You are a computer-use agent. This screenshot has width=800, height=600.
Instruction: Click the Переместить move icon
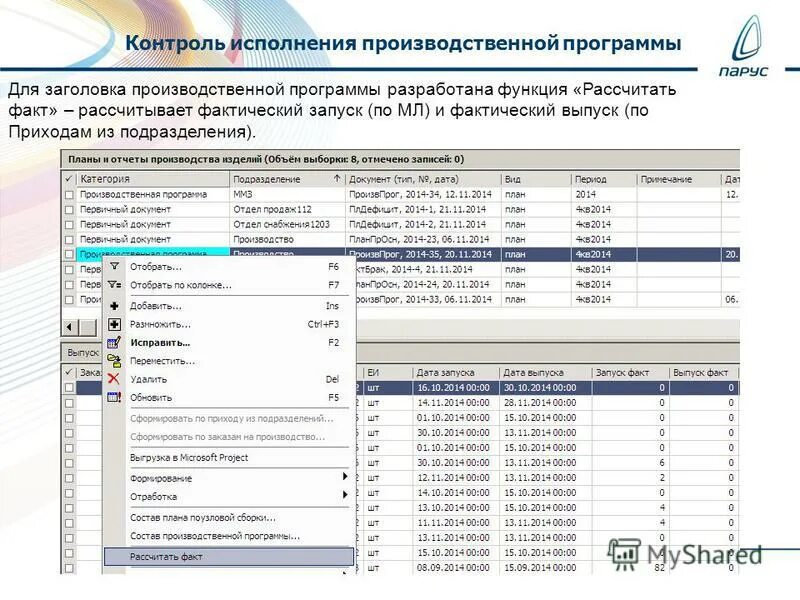pyautogui.click(x=115, y=359)
